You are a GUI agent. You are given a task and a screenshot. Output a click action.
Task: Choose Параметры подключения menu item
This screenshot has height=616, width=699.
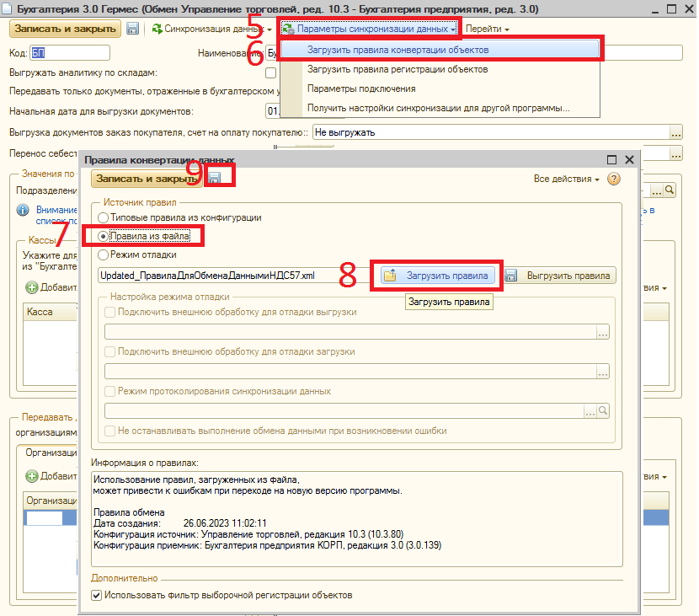(x=440, y=88)
